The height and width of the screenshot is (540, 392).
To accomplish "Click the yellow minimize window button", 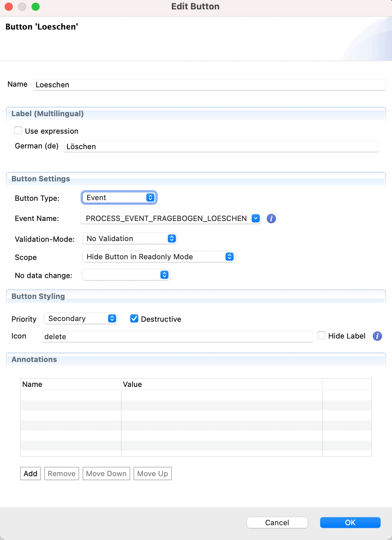I will (x=22, y=7).
